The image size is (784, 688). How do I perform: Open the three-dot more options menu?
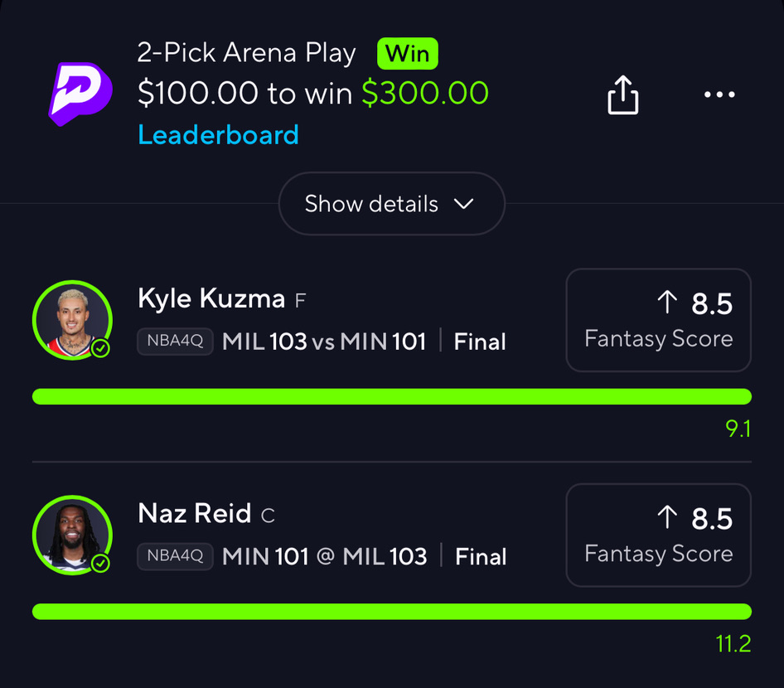719,95
